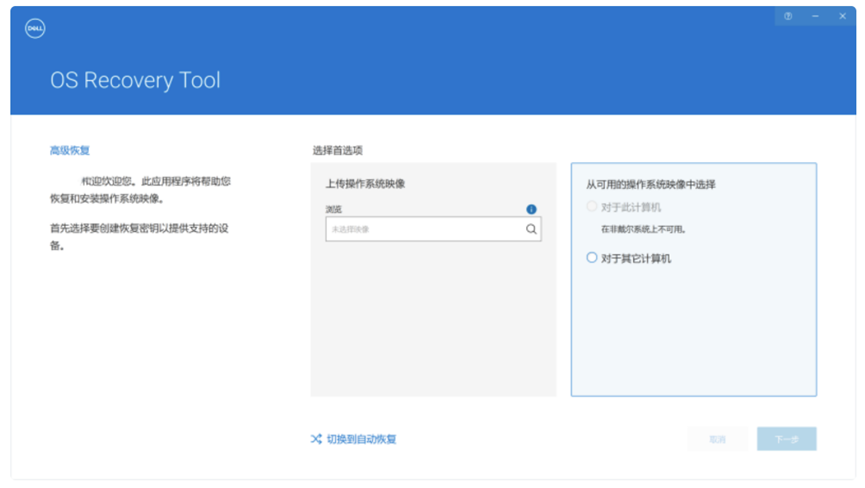Click the 浏览 label above the field
Viewport: 865px width, 488px height.
pyautogui.click(x=333, y=209)
